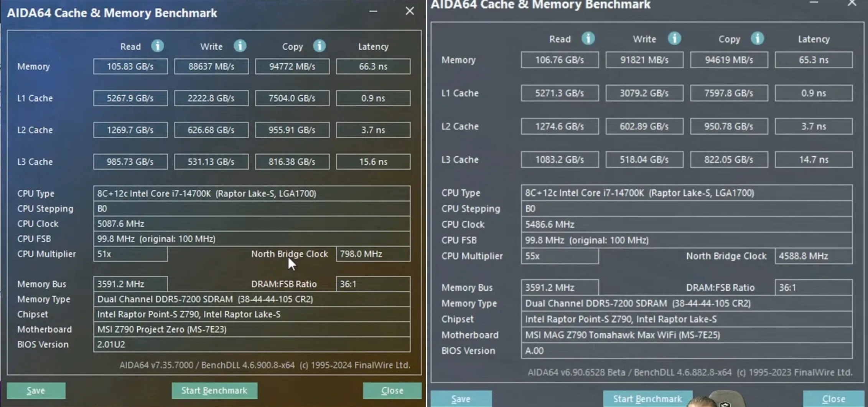The height and width of the screenshot is (407, 868).
Task: Select the 65.3 ns memory latency field
Action: coord(814,60)
